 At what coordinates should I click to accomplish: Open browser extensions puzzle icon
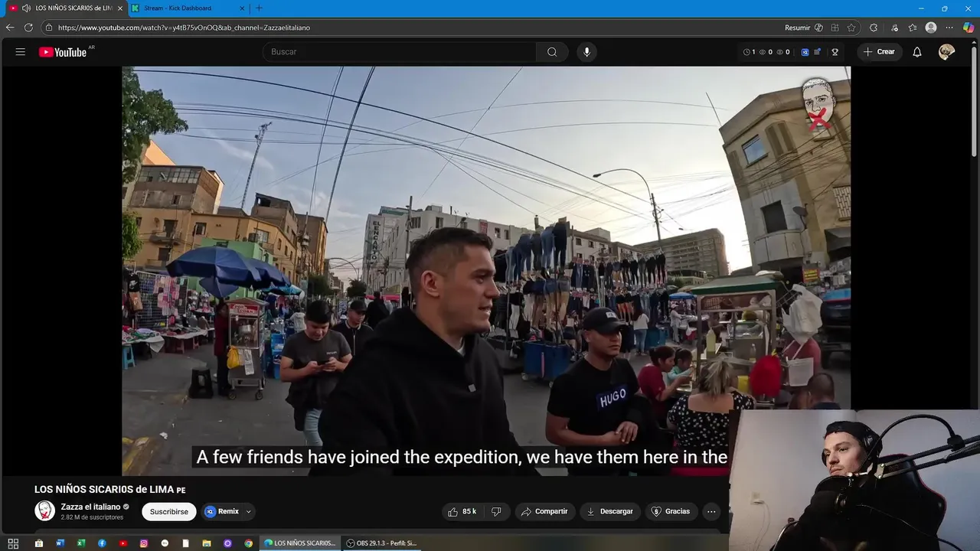(874, 28)
